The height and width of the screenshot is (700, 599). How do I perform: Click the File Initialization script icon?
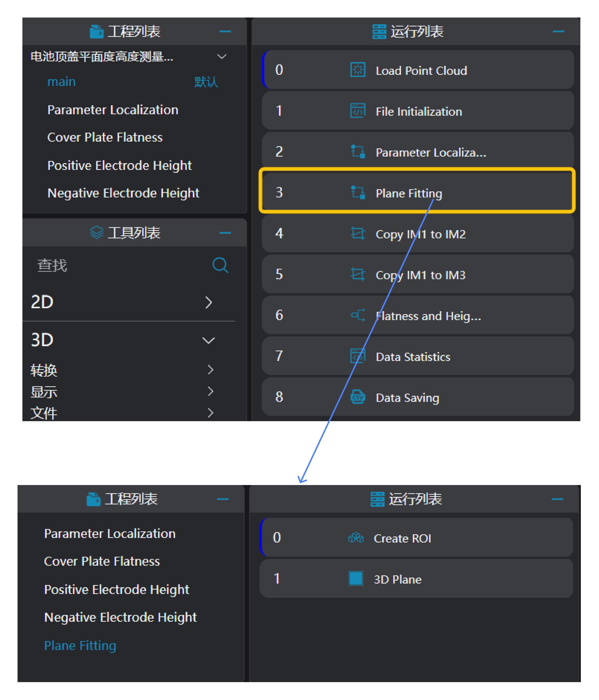tap(357, 111)
